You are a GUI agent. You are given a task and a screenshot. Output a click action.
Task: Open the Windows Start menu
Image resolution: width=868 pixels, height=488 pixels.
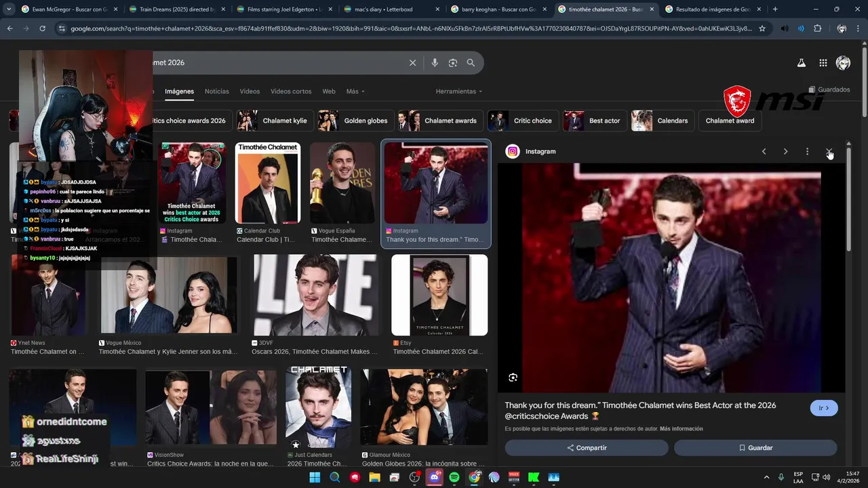click(x=315, y=477)
